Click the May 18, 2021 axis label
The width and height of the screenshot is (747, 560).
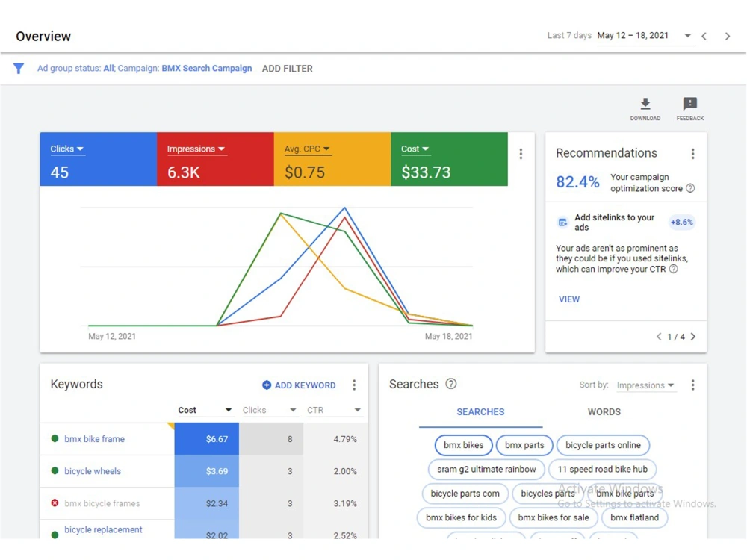pyautogui.click(x=449, y=336)
